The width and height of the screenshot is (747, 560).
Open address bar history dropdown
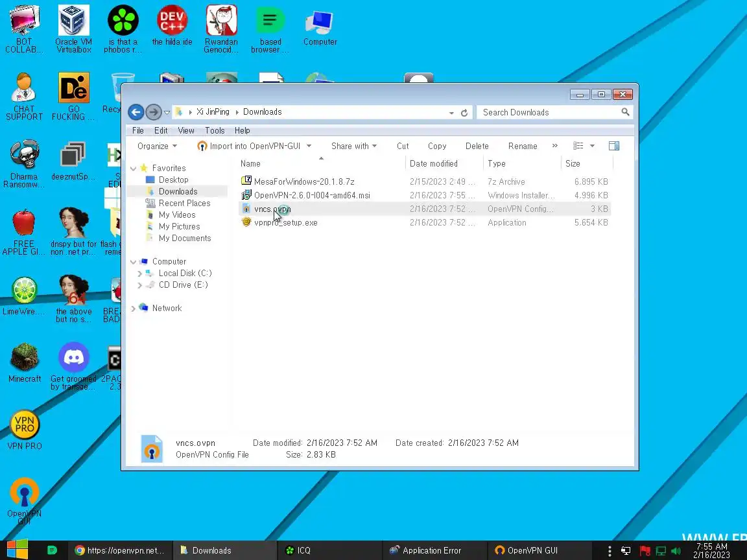(451, 113)
